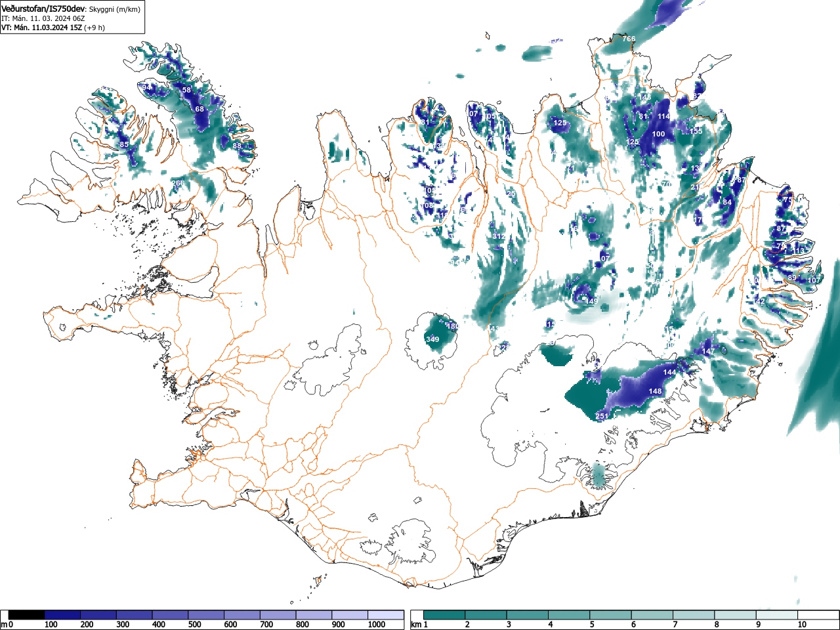The height and width of the screenshot is (630, 840).
Task: Click the '148' value on Vatnajökull
Action: tap(656, 391)
